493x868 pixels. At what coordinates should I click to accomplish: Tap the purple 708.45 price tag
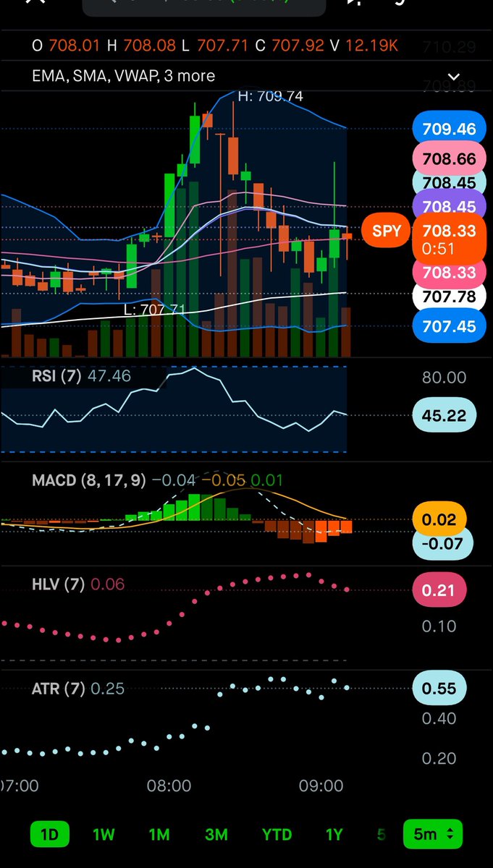pyautogui.click(x=449, y=208)
